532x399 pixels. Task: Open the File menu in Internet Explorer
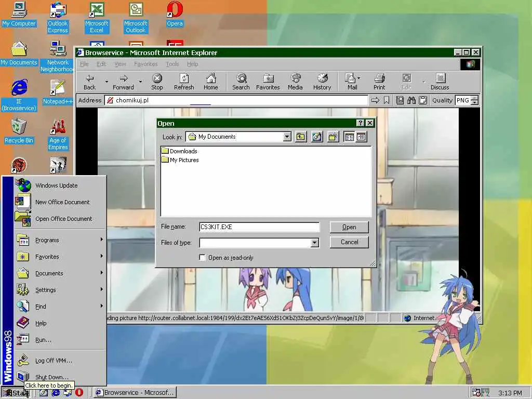pyautogui.click(x=84, y=64)
